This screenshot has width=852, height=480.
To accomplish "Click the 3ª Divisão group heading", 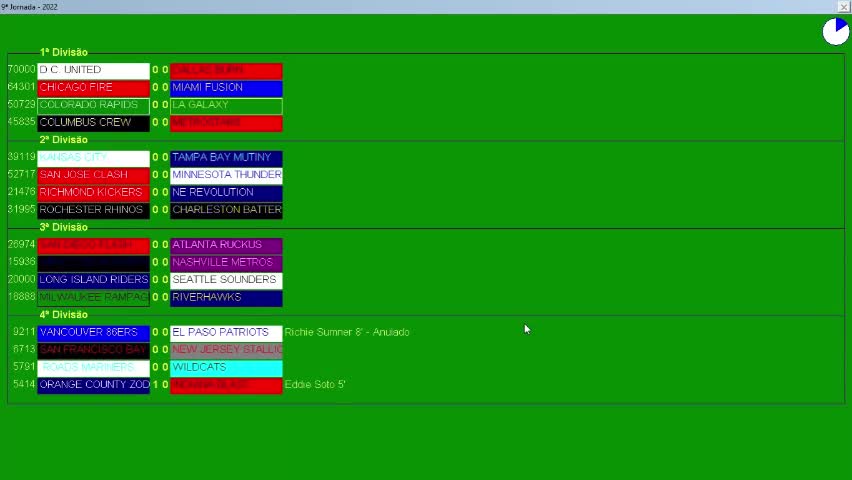I will (64, 227).
